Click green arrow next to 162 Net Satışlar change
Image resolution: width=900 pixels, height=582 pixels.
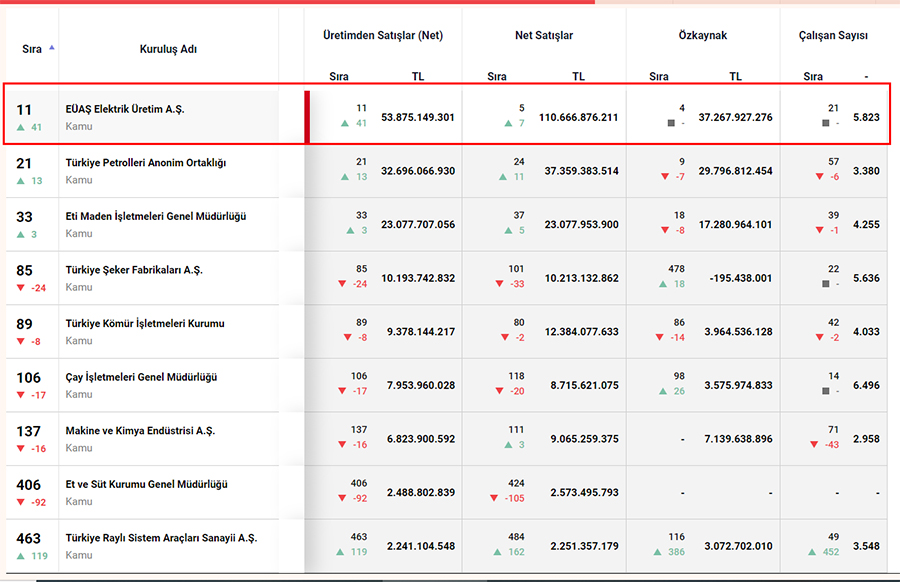[x=497, y=552]
